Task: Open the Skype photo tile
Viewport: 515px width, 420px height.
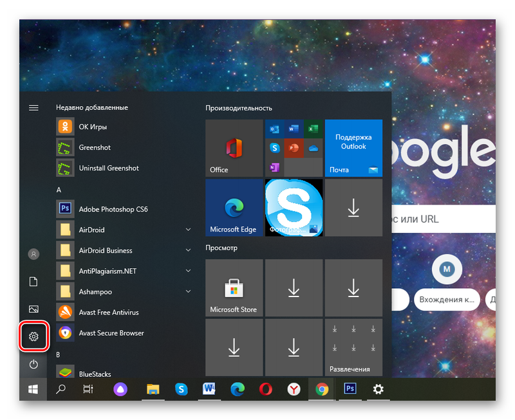Action: click(294, 208)
